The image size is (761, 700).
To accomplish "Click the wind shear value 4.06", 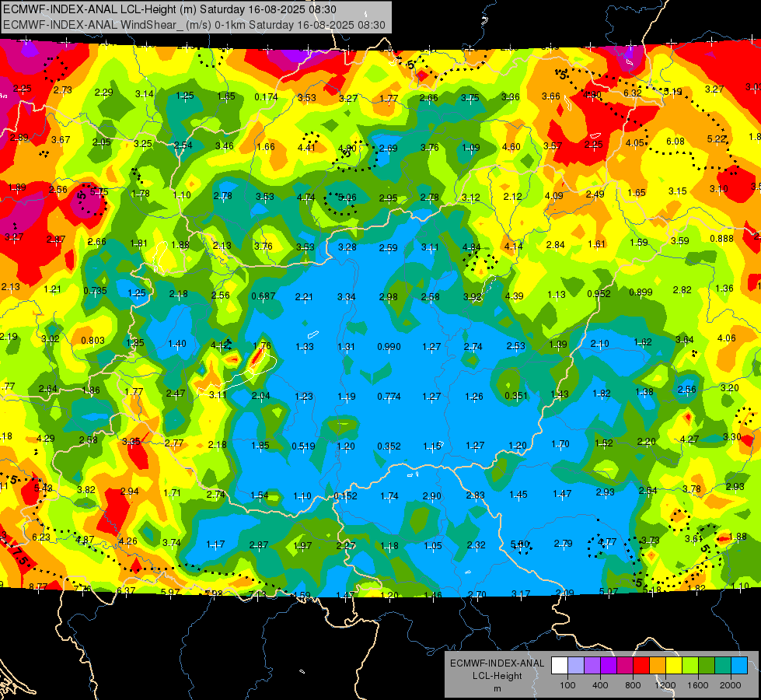I will pos(726,338).
